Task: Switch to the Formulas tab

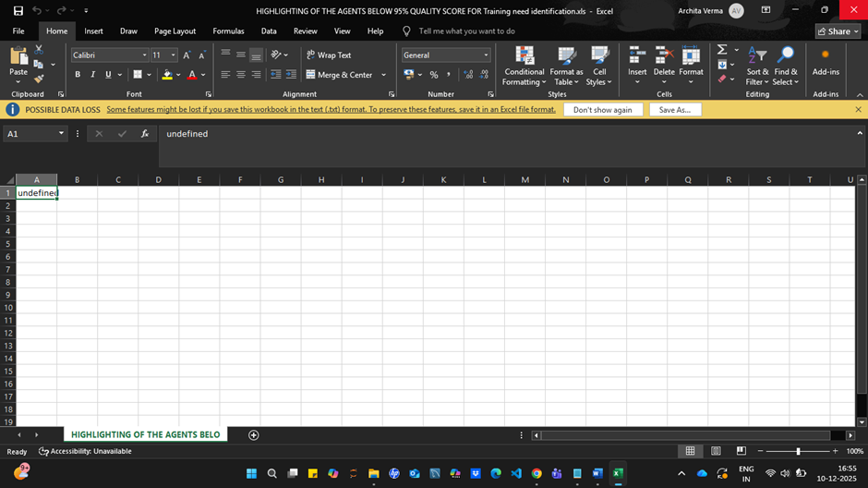Action: pos(228,31)
